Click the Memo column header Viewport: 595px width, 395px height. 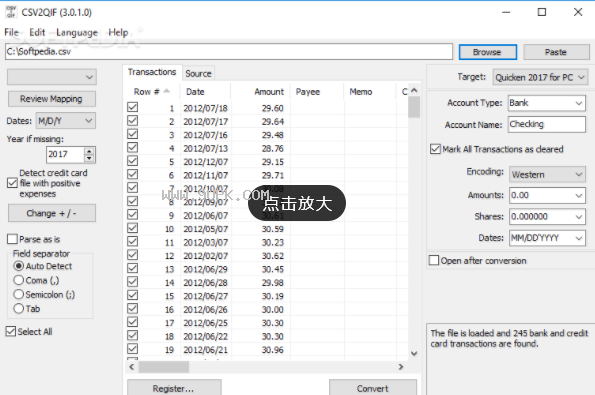point(370,92)
